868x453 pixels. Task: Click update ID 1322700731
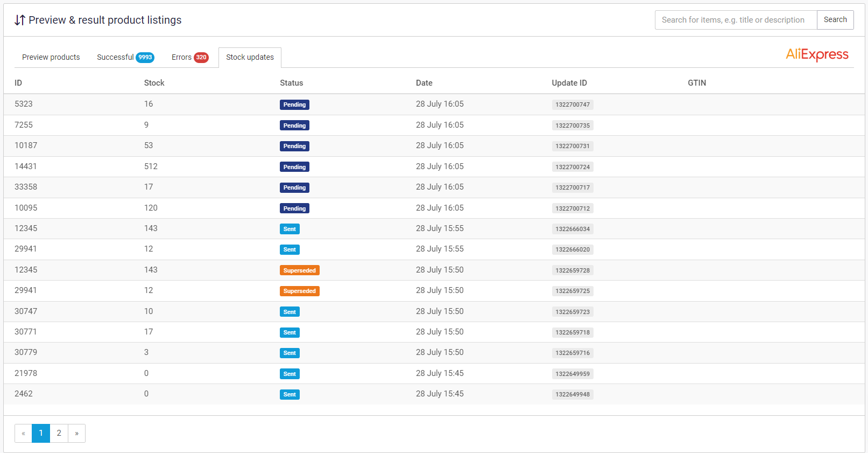(x=573, y=146)
